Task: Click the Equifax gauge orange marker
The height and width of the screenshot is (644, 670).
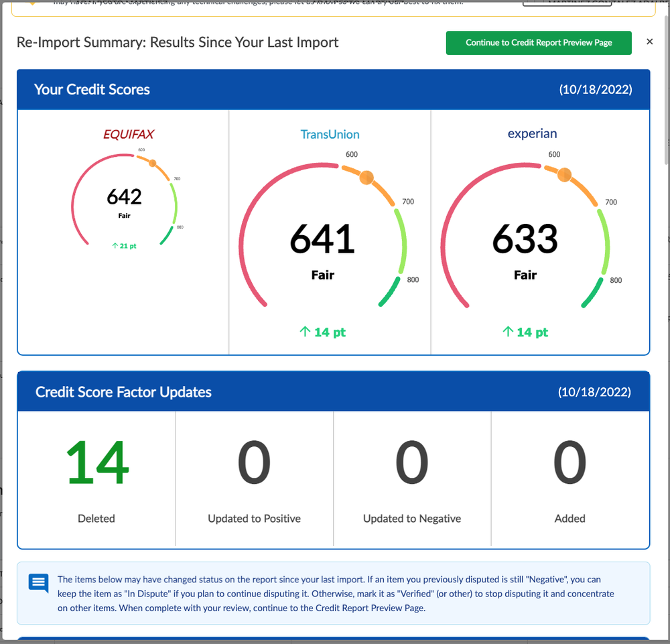Action: pos(153,164)
